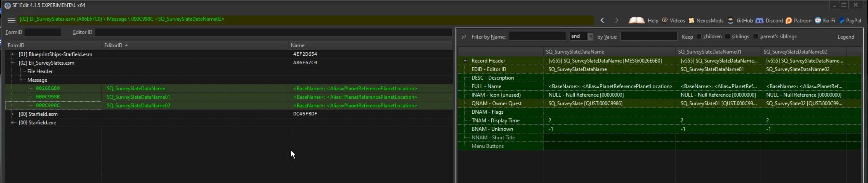Collapse Eli_SurveySlates.esm tree node
This screenshot has height=183, width=868.
tap(12, 63)
